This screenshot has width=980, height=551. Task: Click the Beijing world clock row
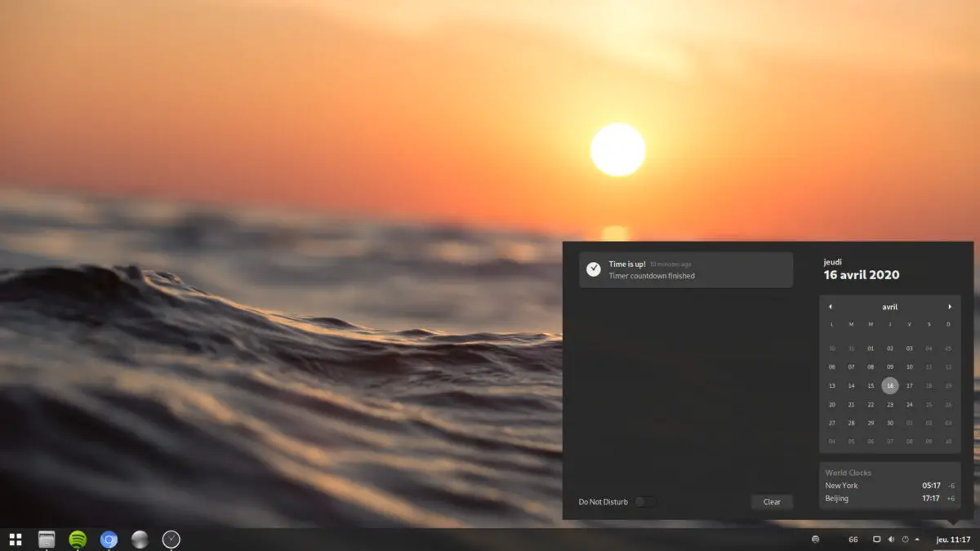pyautogui.click(x=890, y=498)
